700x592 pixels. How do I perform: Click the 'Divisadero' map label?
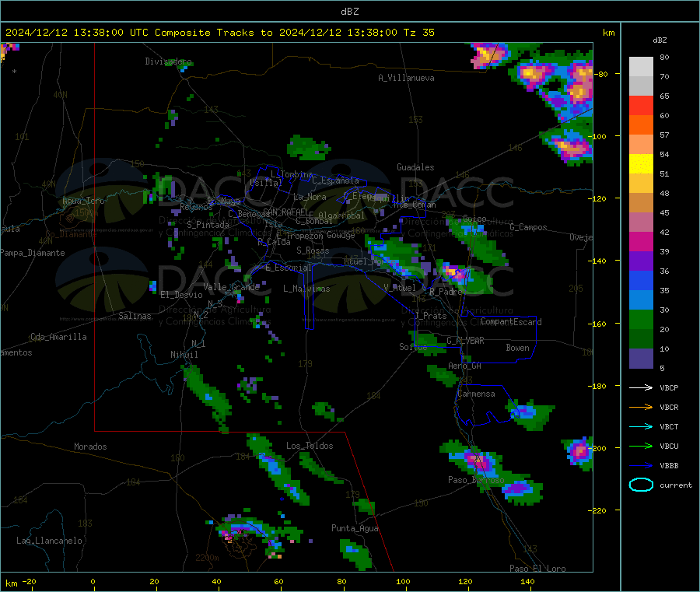[x=168, y=61]
